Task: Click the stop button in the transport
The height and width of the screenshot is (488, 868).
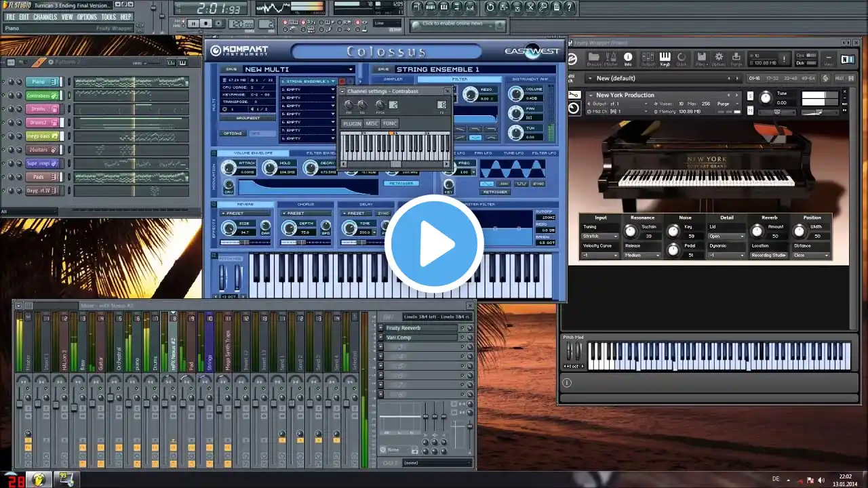Action: (x=206, y=24)
